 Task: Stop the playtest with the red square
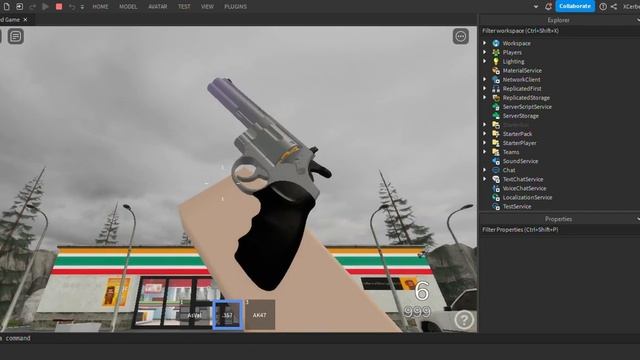pyautogui.click(x=59, y=7)
